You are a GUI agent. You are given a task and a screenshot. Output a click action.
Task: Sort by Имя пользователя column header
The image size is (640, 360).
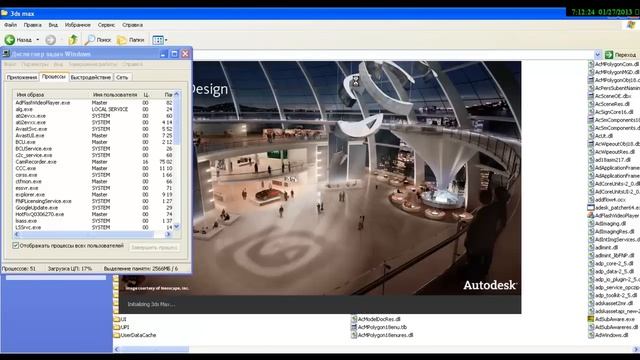[x=115, y=94]
